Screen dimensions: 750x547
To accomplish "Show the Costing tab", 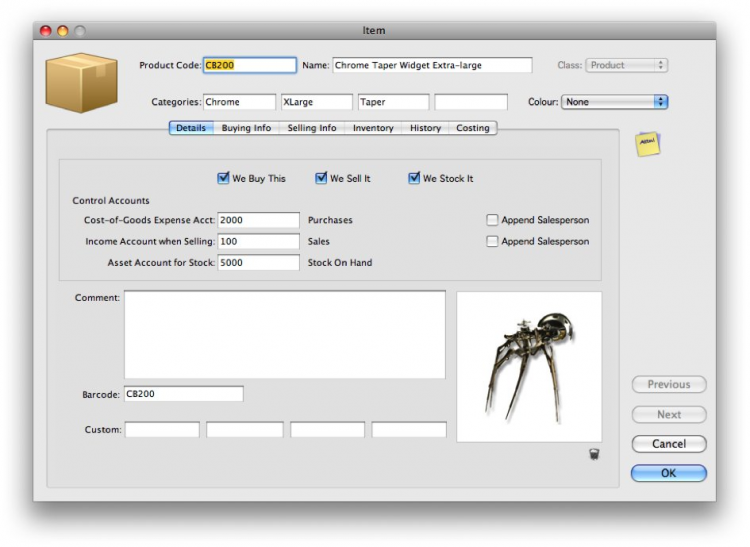I will point(473,128).
